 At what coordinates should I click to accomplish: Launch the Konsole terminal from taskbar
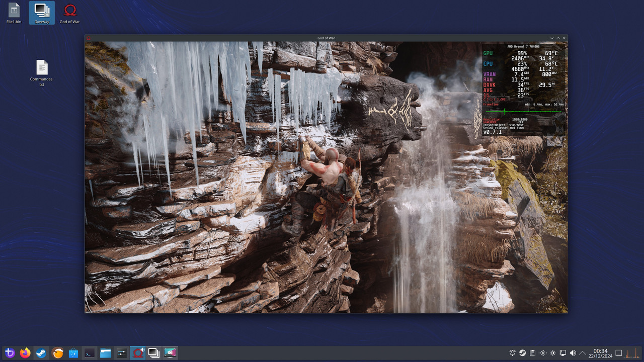[x=90, y=353]
